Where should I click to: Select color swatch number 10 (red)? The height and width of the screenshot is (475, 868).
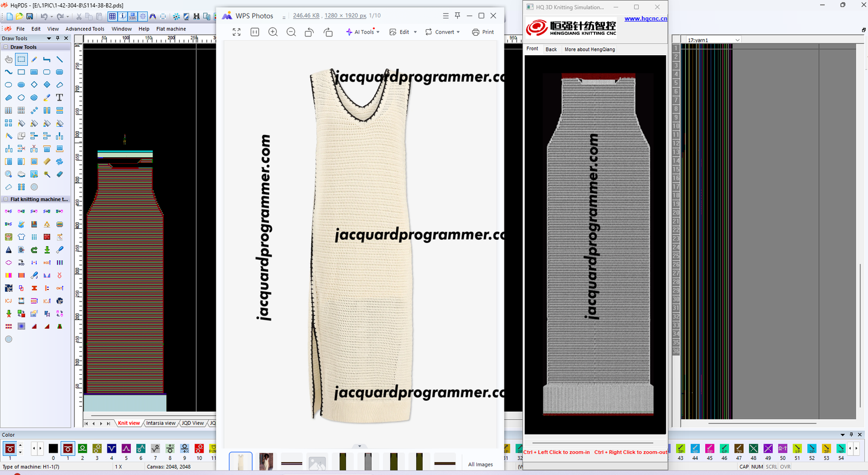pos(199,448)
